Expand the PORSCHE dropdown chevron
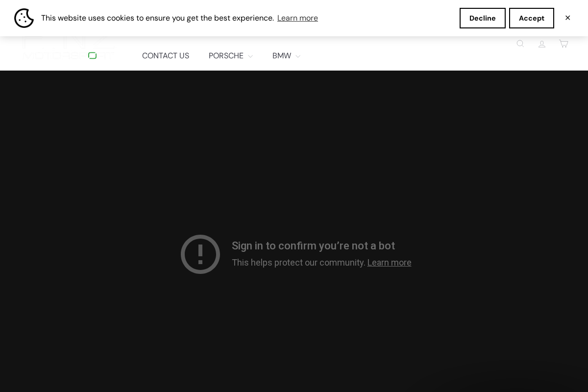Screen dimensions: 588x392 [250, 56]
